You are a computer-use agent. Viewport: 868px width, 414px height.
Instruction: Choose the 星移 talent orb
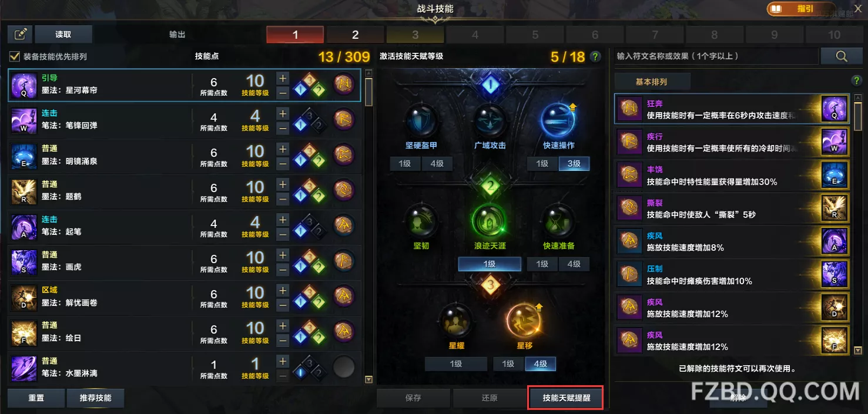(525, 321)
